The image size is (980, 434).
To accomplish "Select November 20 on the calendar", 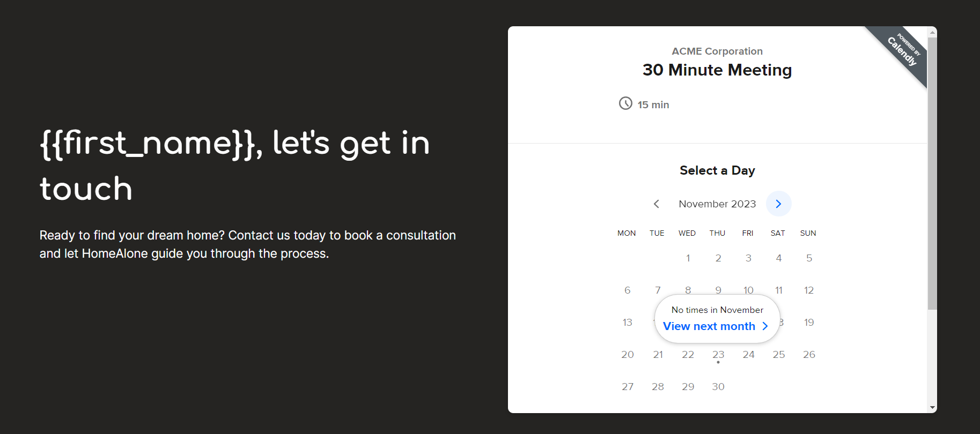I will point(628,355).
